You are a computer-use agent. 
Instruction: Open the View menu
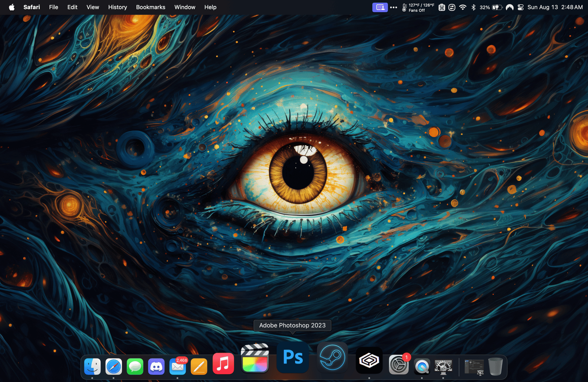coord(93,7)
